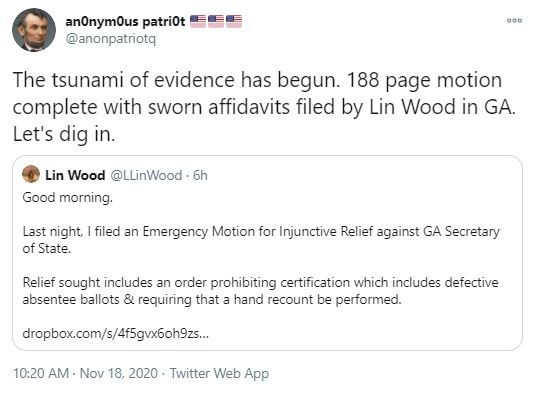Click the middle American flag emoji
Screen dimensions: 535x394
(x=216, y=21)
